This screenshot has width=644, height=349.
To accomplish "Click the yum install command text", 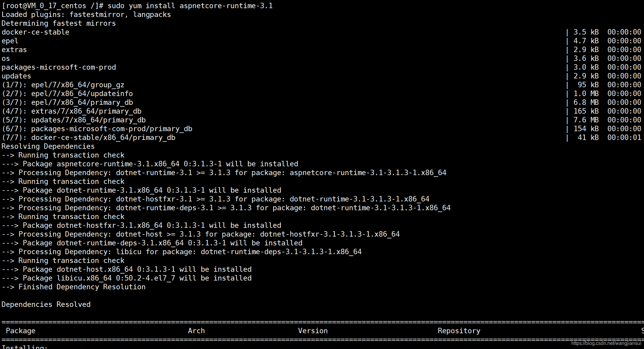I will tap(190, 6).
